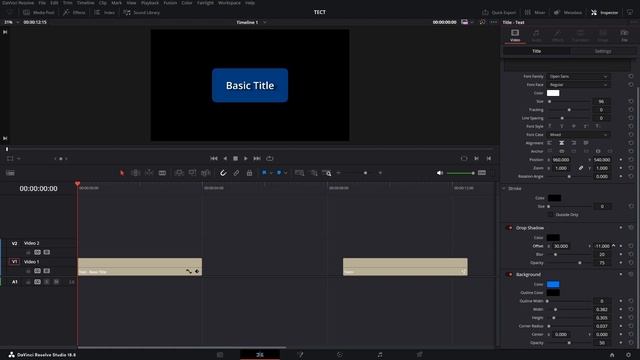Open the Workspace menu

point(229,2)
